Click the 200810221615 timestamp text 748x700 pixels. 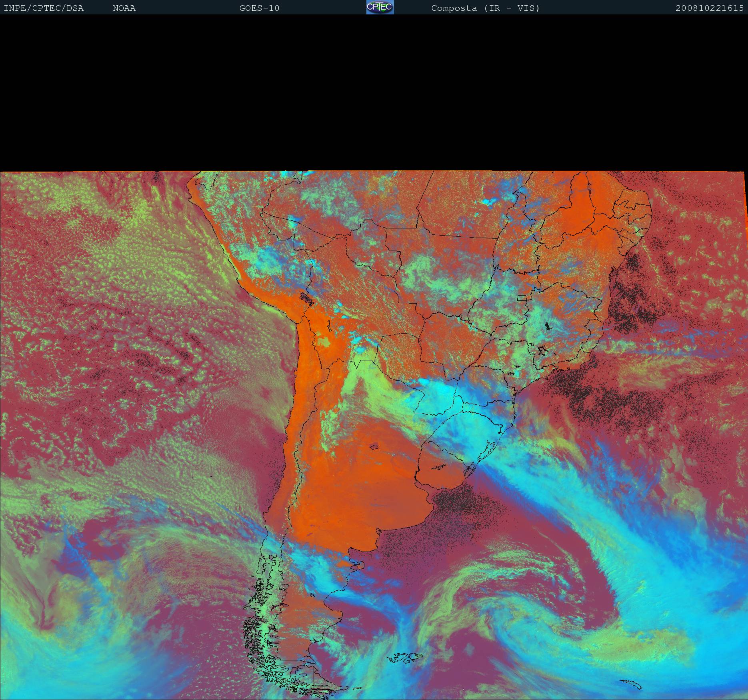[709, 8]
